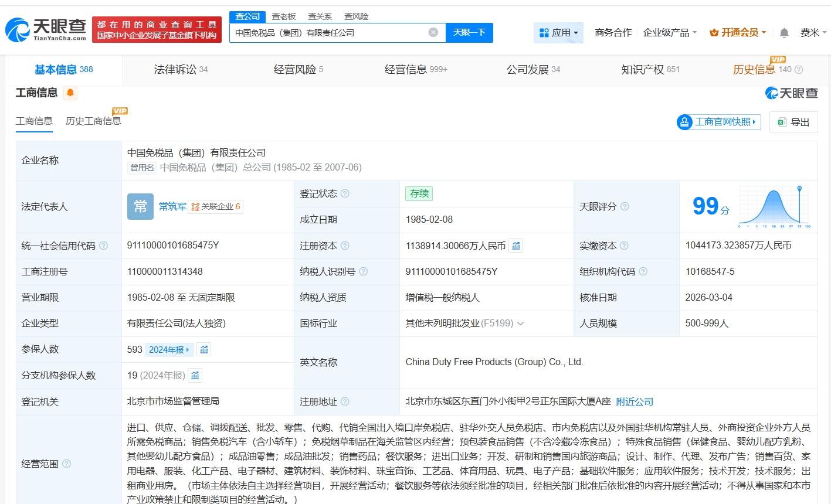Click 导出 export button
831x504 pixels.
(793, 122)
